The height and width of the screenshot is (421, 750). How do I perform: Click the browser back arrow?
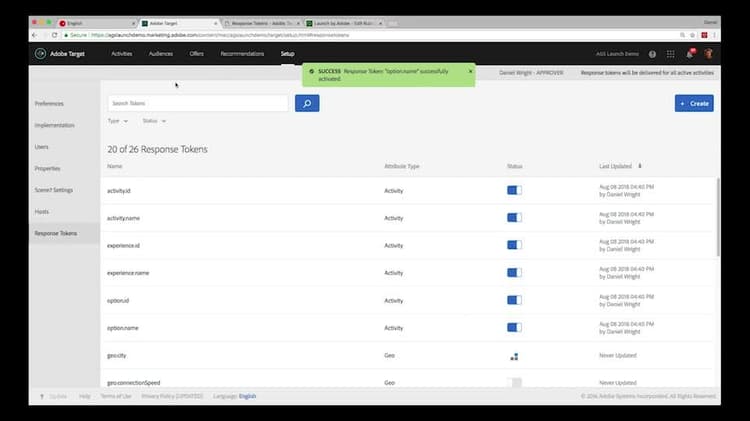pyautogui.click(x=34, y=35)
